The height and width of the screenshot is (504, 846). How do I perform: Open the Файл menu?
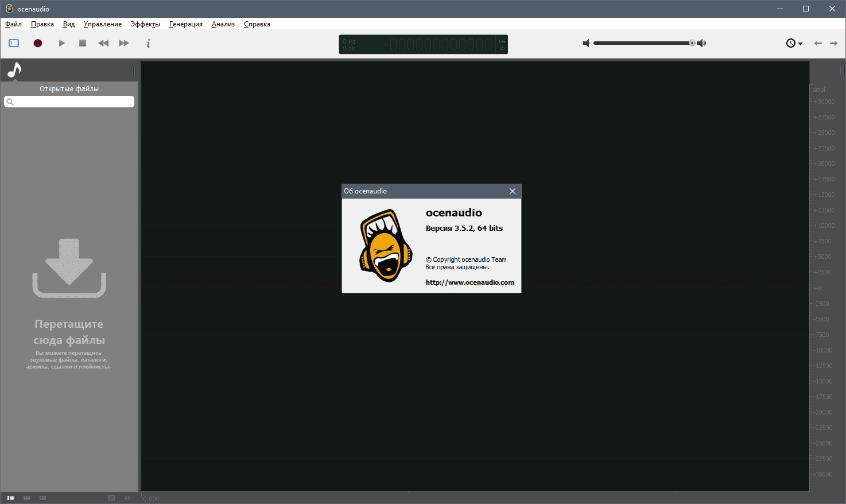pyautogui.click(x=14, y=24)
